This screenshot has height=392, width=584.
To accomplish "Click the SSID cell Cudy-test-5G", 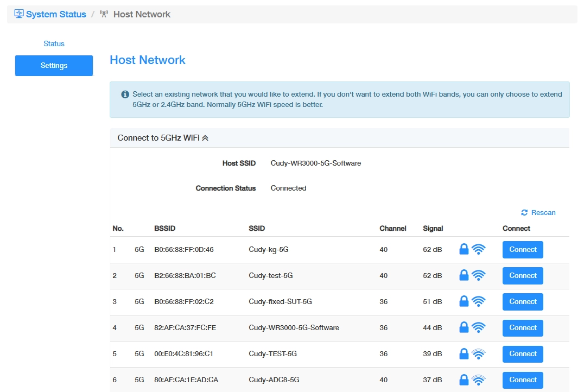I will point(271,276).
